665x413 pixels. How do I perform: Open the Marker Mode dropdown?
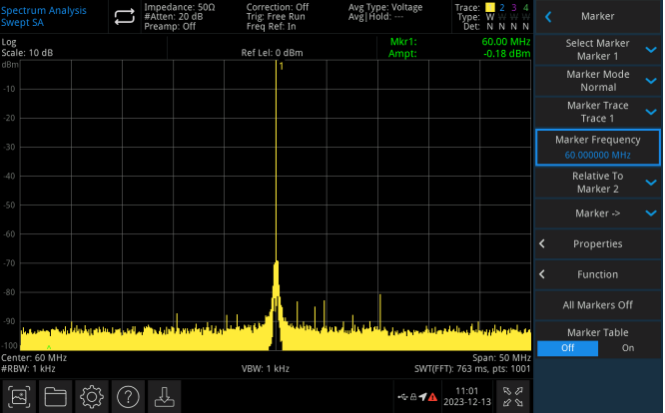coord(598,80)
